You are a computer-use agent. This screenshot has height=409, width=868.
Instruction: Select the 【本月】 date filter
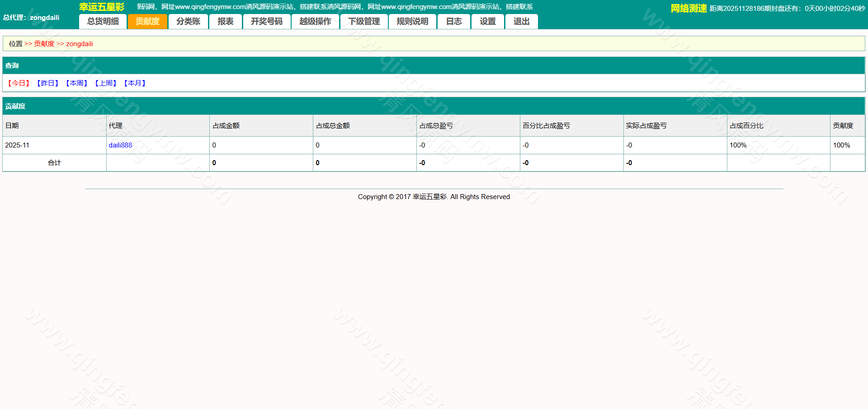pyautogui.click(x=134, y=83)
